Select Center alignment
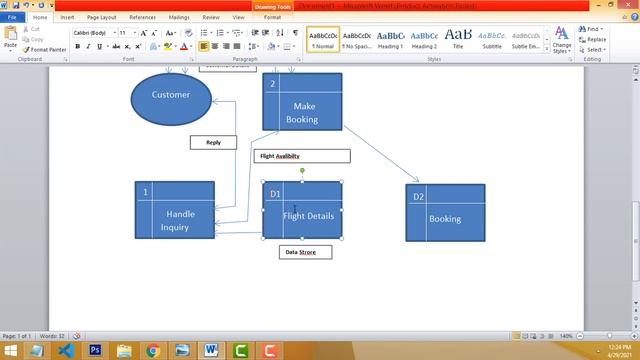 (215, 47)
